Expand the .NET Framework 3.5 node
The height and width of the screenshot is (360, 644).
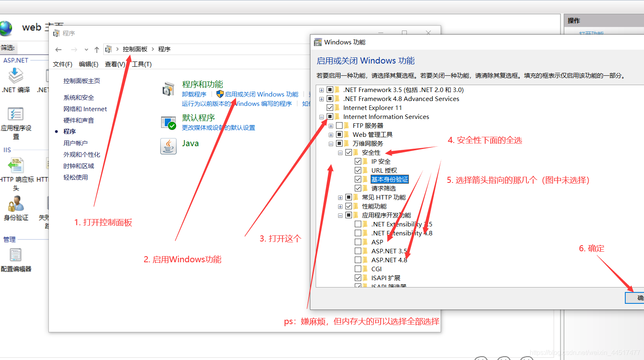[x=322, y=90]
